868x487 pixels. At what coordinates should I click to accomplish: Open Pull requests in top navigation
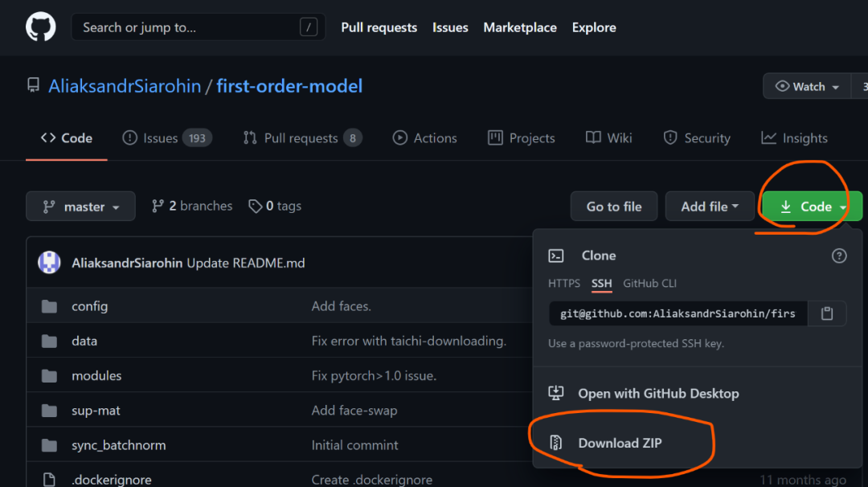[x=379, y=27]
